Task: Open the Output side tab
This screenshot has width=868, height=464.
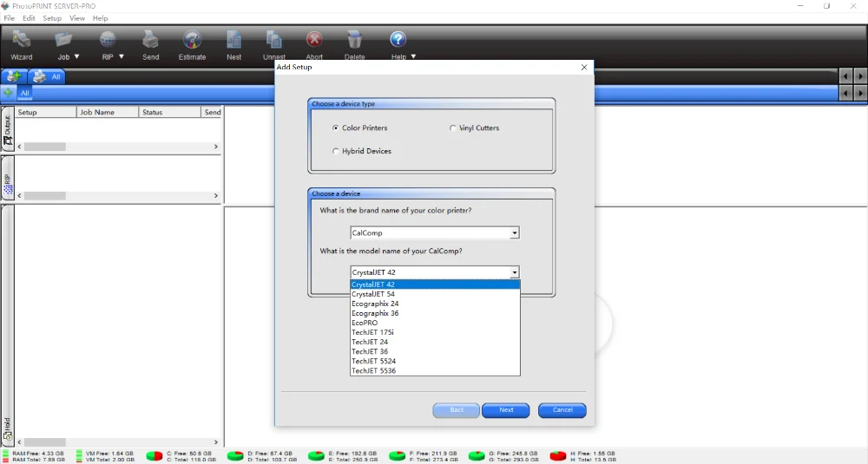Action: coord(7,130)
